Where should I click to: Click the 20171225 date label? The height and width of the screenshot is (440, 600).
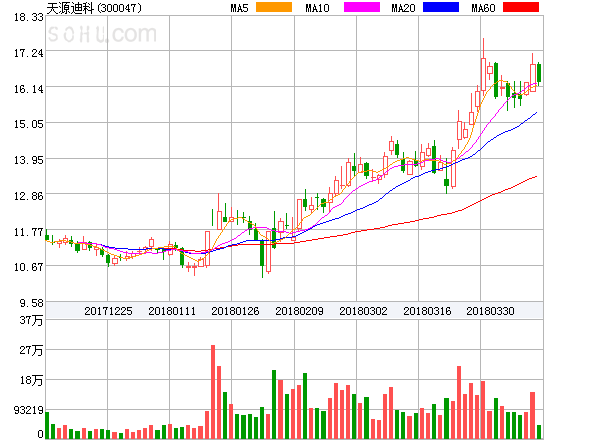(x=108, y=311)
